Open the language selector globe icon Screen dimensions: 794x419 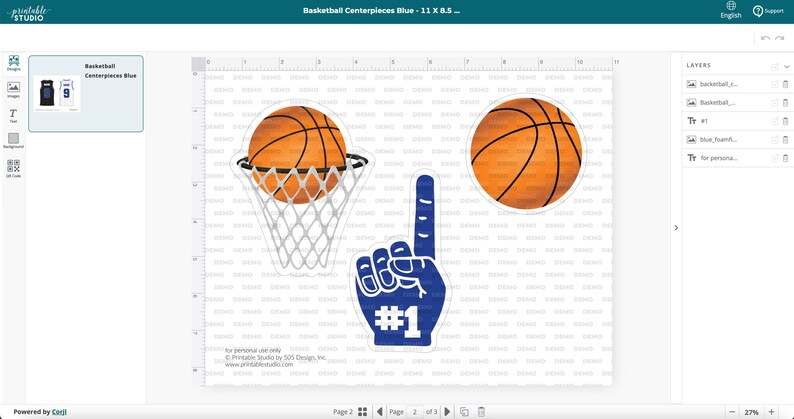click(x=731, y=6)
